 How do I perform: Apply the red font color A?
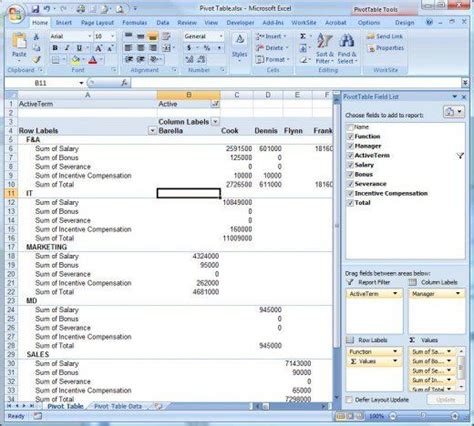click(93, 60)
